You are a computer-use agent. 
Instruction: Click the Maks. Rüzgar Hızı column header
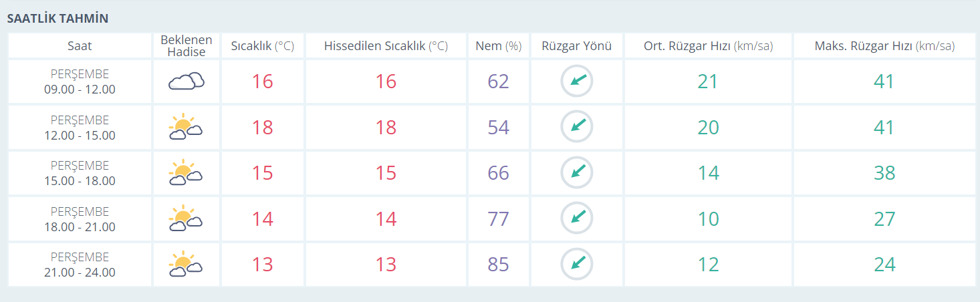884,46
